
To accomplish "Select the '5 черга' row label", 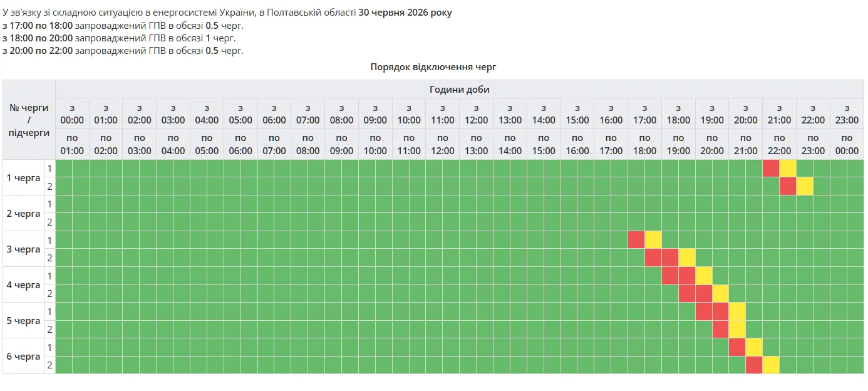I will coord(24,320).
